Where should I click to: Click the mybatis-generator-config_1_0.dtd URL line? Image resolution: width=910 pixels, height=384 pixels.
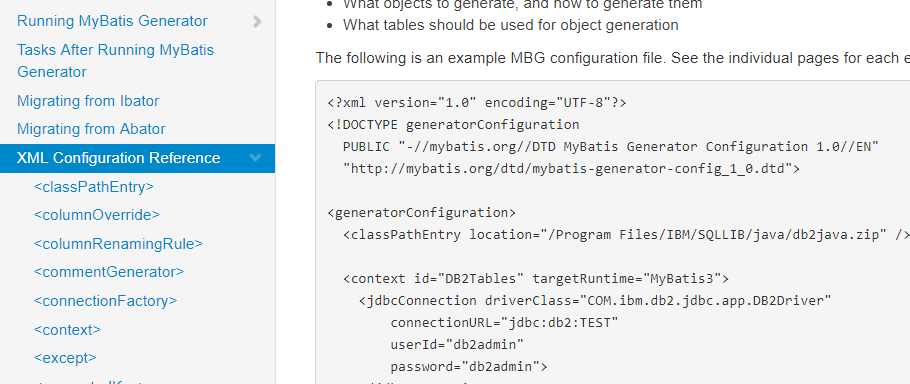(x=572, y=169)
